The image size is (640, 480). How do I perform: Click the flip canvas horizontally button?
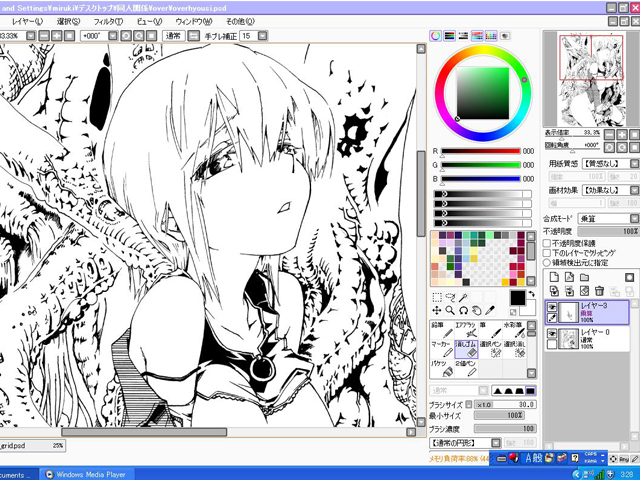(193, 36)
